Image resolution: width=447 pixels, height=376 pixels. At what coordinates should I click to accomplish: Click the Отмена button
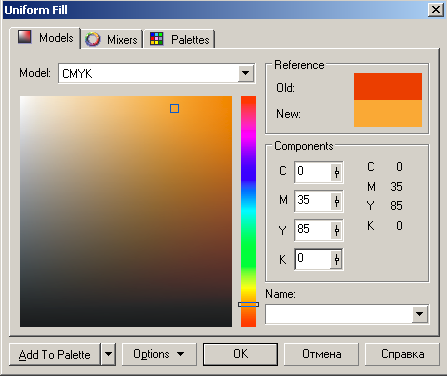coord(321,354)
